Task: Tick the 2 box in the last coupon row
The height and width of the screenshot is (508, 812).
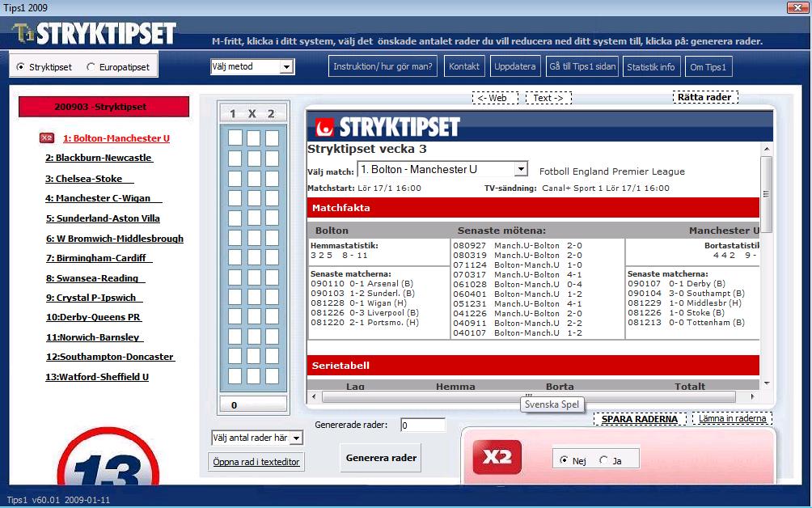Action: [272, 376]
